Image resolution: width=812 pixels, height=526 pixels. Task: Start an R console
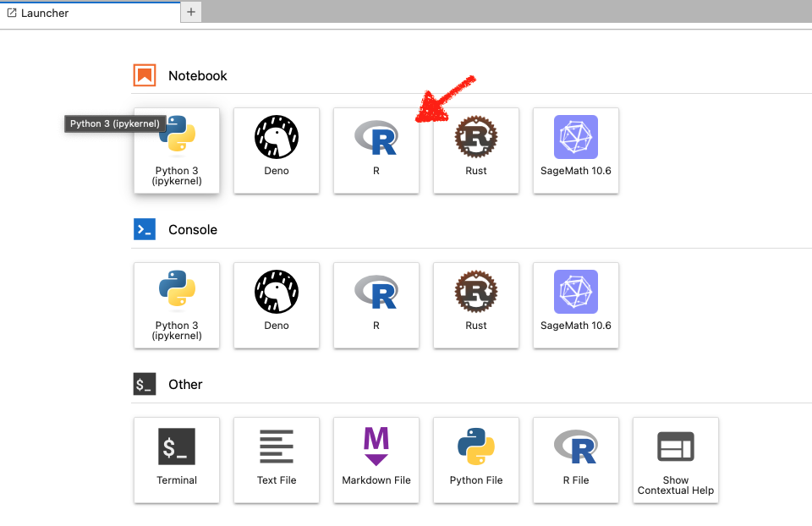click(x=376, y=305)
